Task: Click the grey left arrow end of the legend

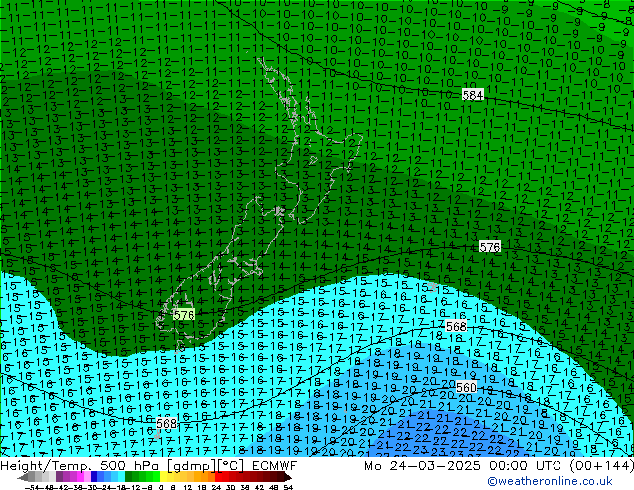Action: 23,477
